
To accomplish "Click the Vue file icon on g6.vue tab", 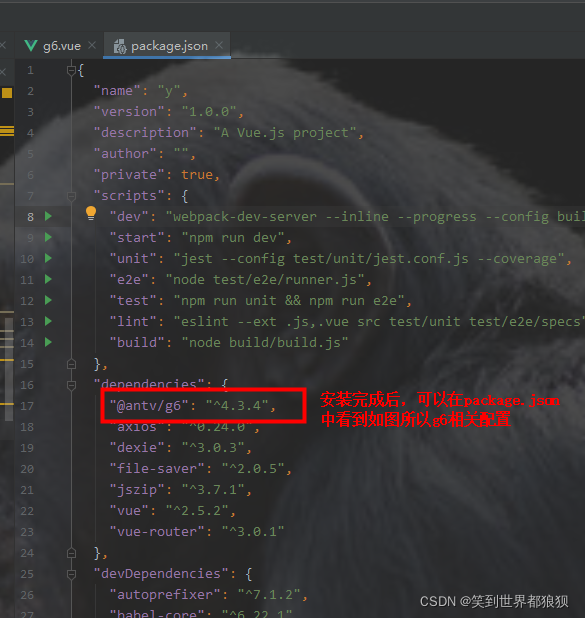I will (31, 46).
